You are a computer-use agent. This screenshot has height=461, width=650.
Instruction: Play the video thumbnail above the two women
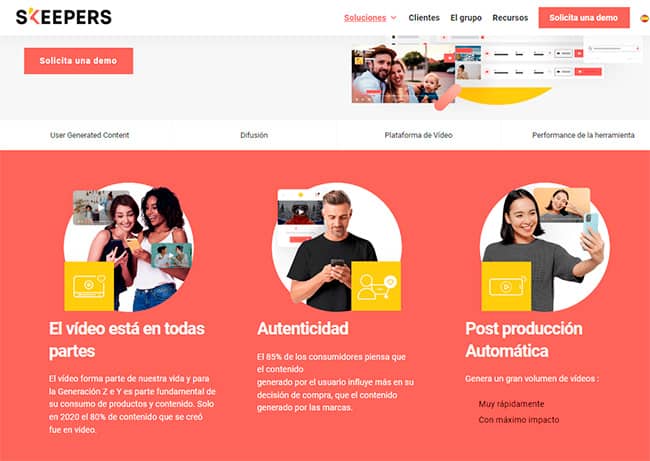(x=101, y=207)
